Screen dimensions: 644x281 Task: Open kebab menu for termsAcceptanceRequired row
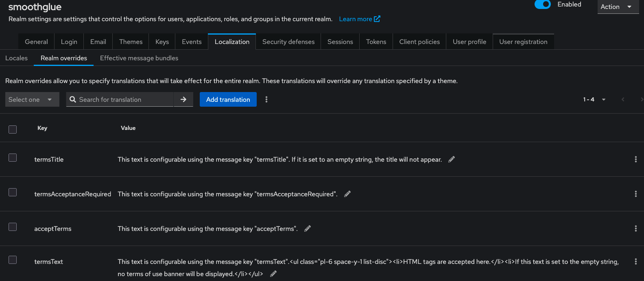pyautogui.click(x=635, y=194)
